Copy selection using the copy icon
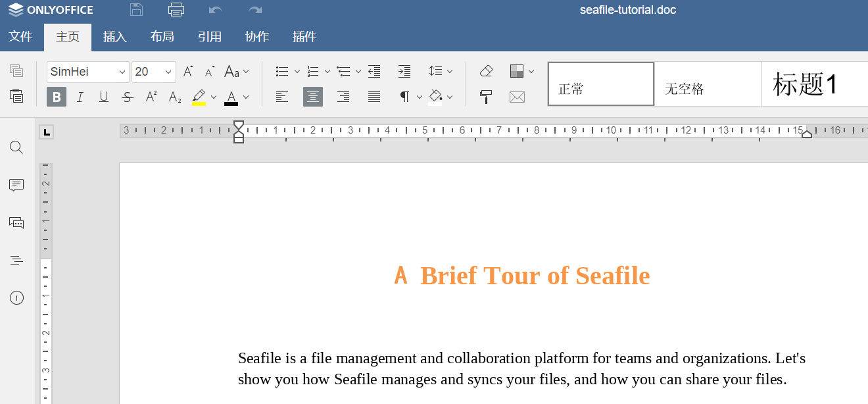The width and height of the screenshot is (868, 404). point(16,71)
